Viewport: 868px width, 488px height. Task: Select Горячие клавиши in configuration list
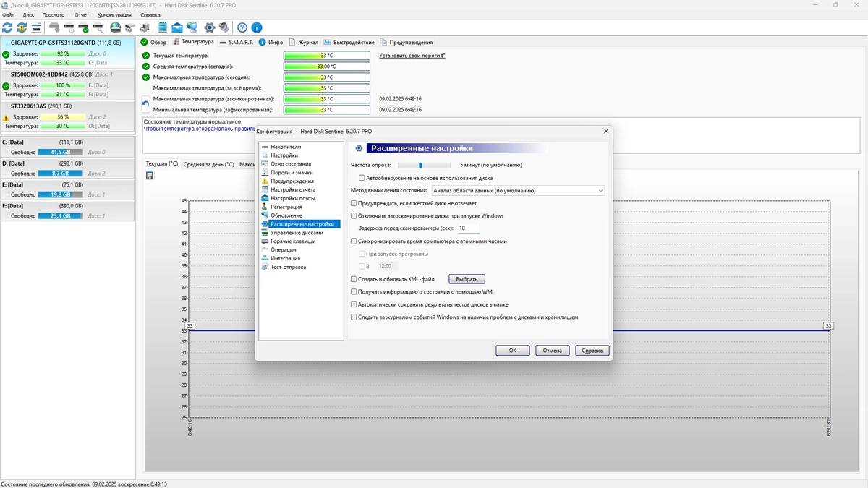click(x=293, y=241)
